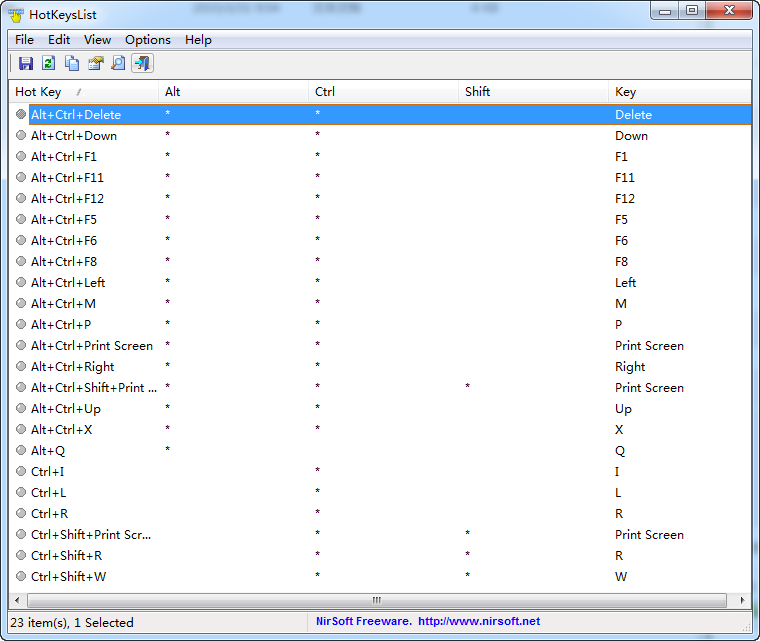
Task: Click the horizontal scrollbar right arrow
Action: click(x=742, y=600)
